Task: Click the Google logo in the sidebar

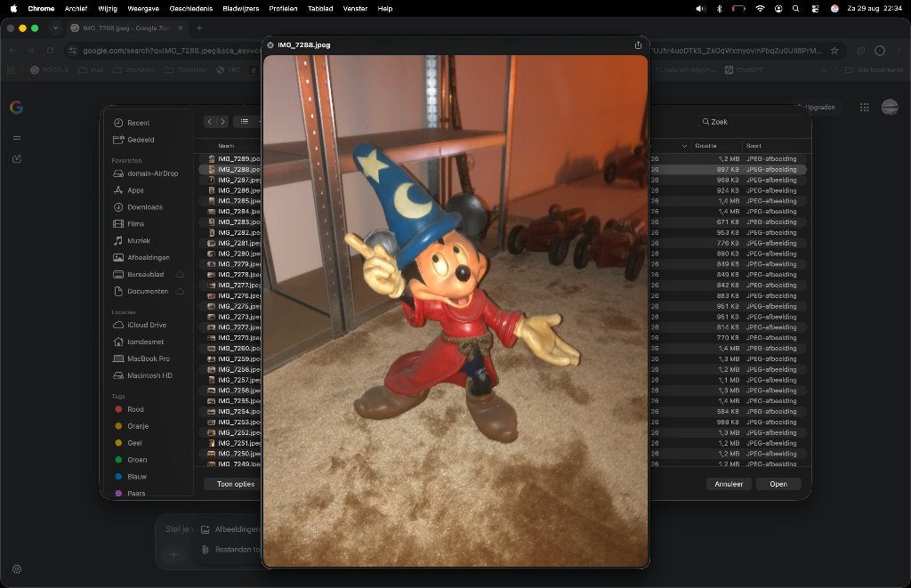Action: pos(16,107)
